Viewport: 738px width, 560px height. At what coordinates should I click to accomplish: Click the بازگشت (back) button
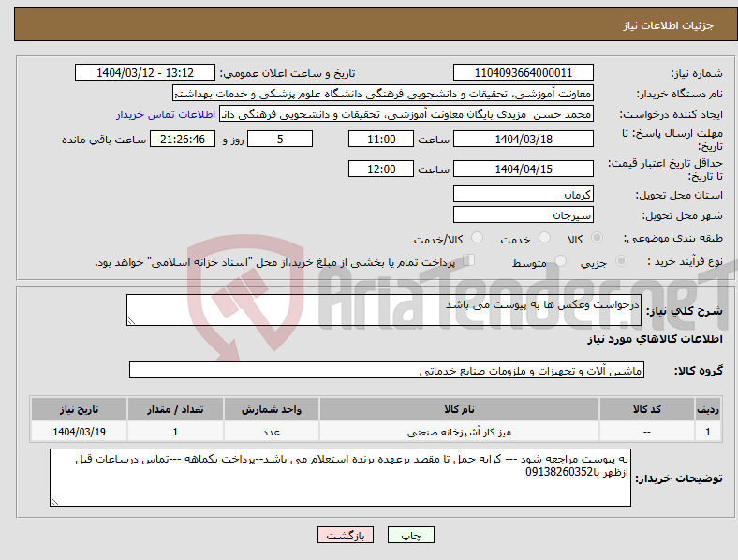(346, 535)
